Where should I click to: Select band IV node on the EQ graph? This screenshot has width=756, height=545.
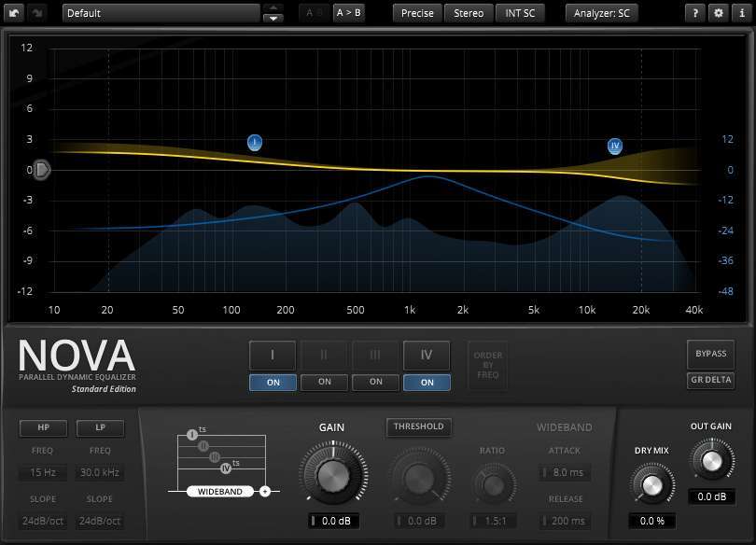click(x=614, y=146)
